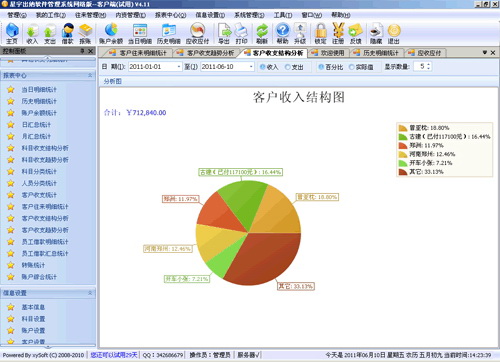The image size is (500, 362).
Task: Open 历史明细 history detail icon
Action: (169, 33)
